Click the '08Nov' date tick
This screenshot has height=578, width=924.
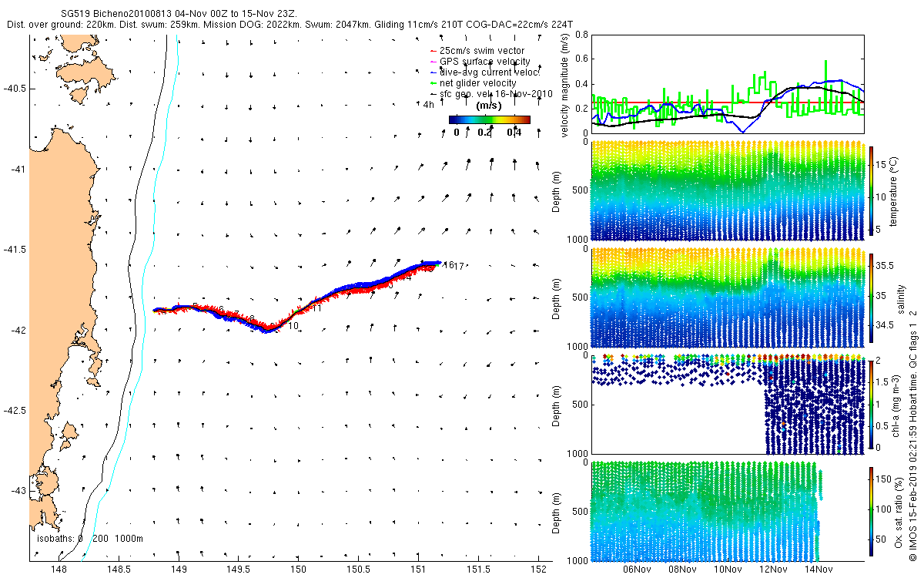point(682,570)
